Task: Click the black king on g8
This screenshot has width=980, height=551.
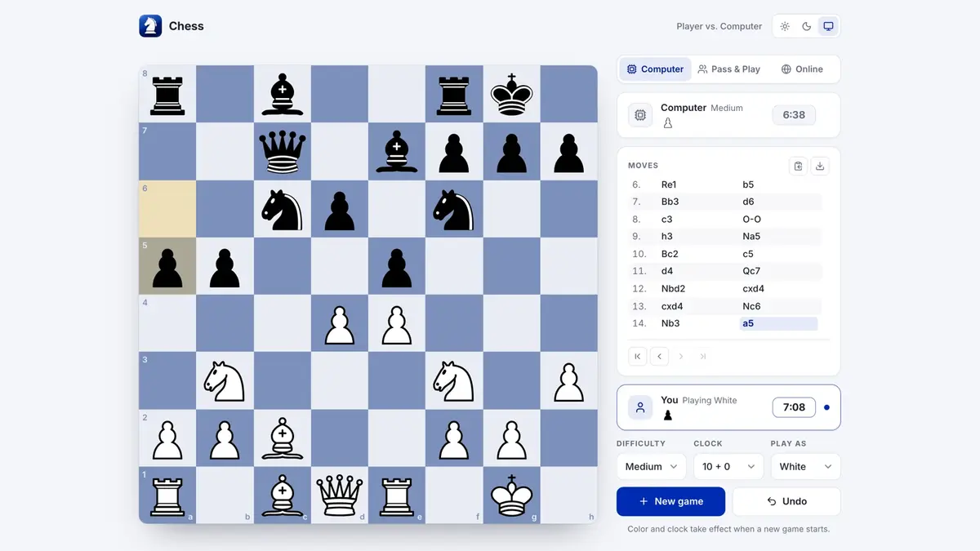Action: [x=511, y=95]
